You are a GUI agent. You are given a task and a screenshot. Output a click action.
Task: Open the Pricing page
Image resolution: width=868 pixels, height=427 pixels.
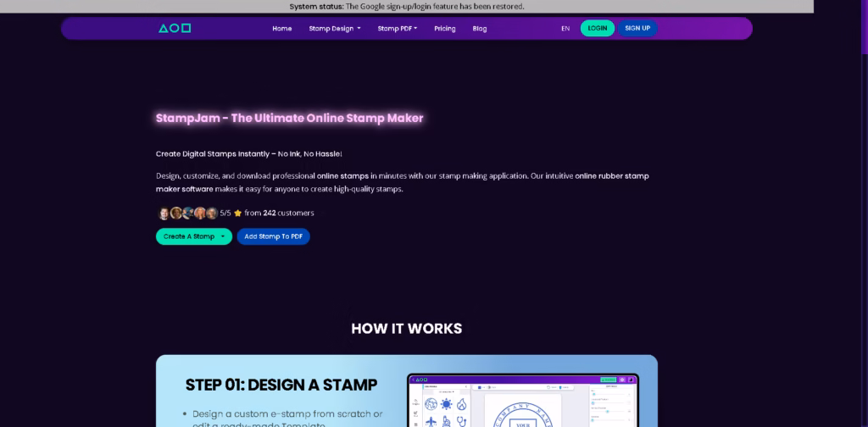click(x=444, y=29)
